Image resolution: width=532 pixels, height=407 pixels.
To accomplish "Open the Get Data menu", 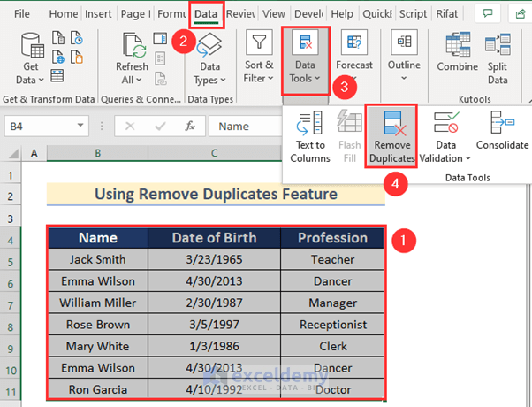I will [30, 58].
